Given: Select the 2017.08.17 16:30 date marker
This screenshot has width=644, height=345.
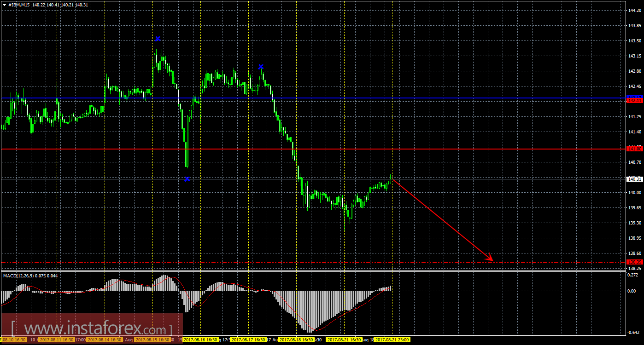Looking at the screenshot, I should click(248, 340).
